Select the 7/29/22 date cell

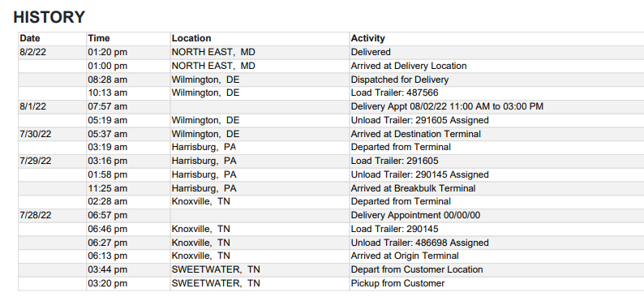click(x=36, y=161)
